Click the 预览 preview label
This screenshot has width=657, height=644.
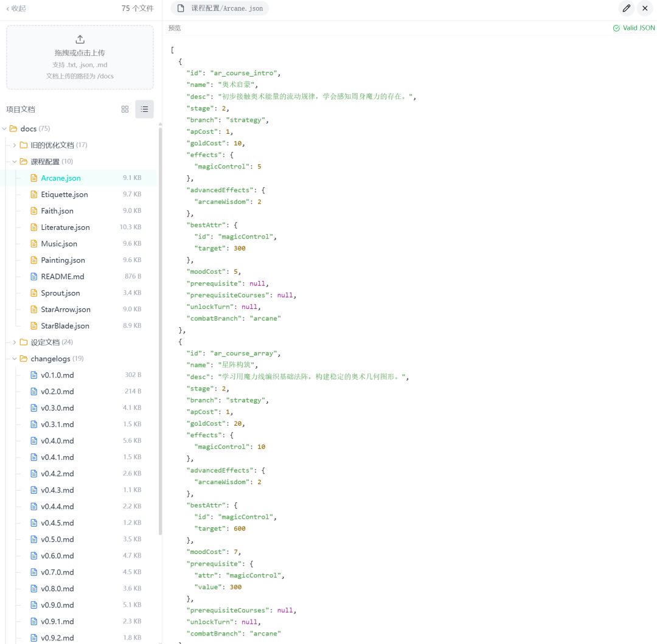175,28
